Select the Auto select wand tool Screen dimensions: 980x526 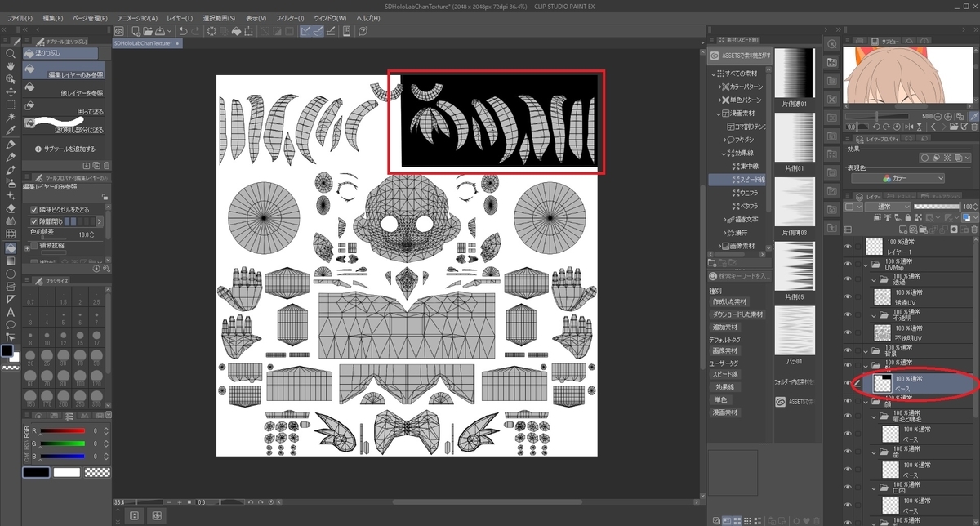(x=11, y=118)
